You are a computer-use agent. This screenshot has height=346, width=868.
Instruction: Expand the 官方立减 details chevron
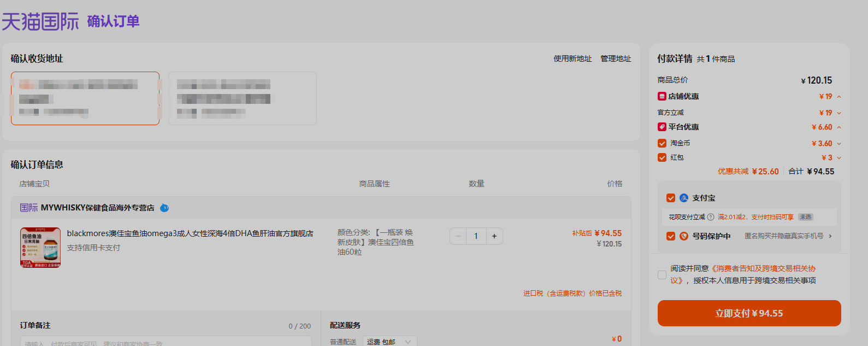coord(839,113)
